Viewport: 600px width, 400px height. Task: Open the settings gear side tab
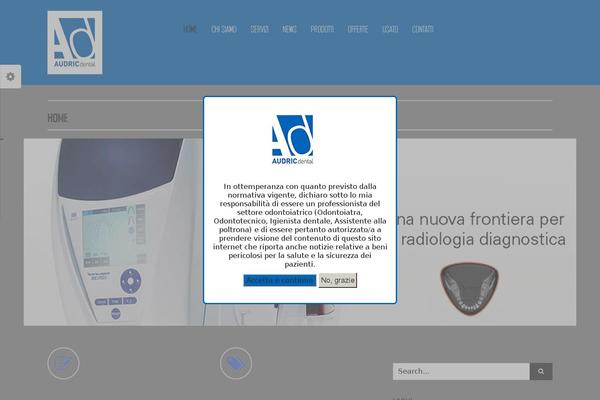point(10,77)
